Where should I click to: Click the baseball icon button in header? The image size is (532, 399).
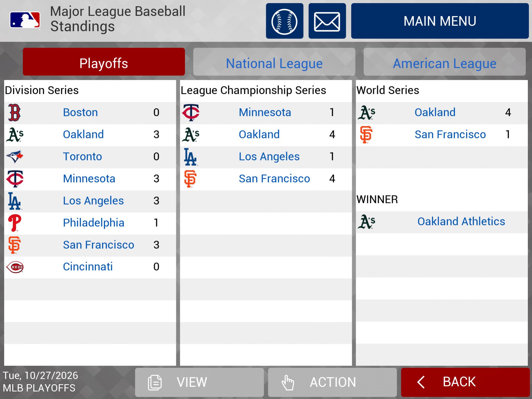(x=284, y=21)
